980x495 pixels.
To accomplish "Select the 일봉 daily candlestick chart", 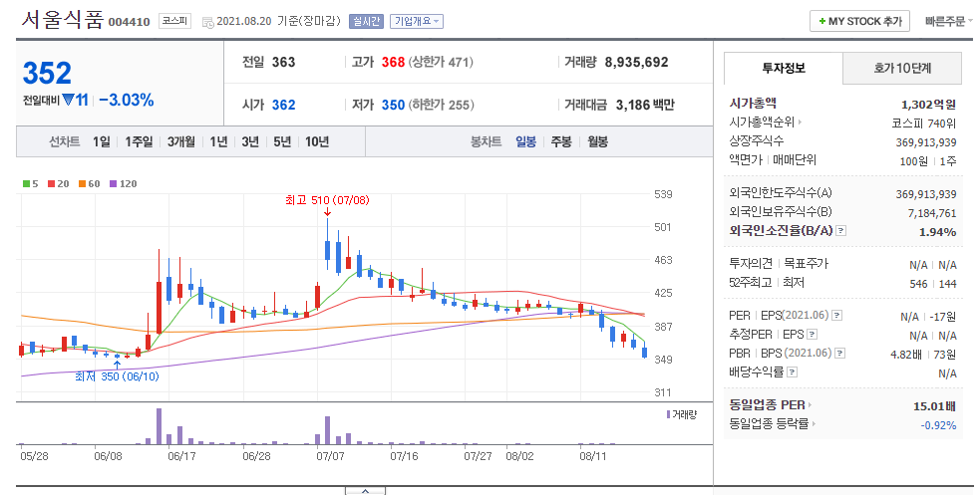I will (525, 141).
